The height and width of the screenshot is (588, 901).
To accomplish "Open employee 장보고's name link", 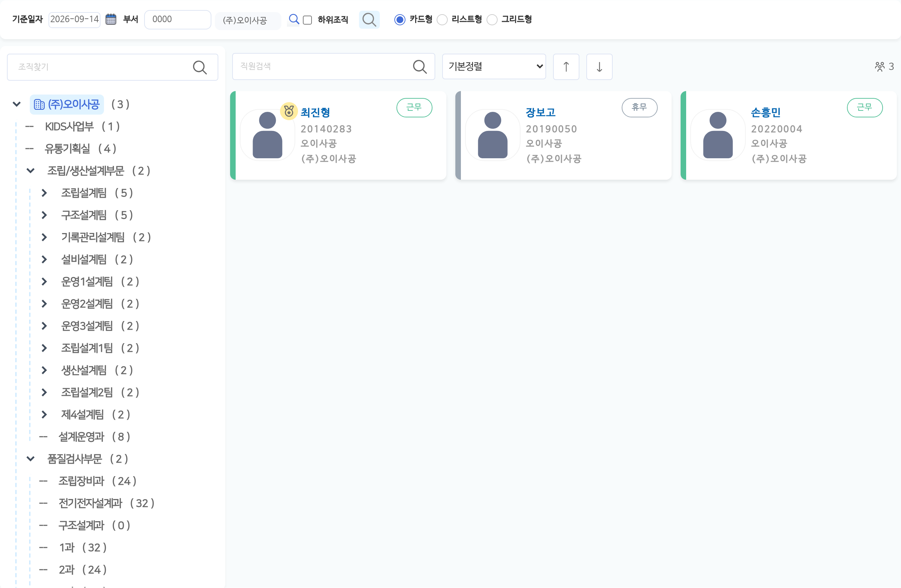I will coord(540,113).
